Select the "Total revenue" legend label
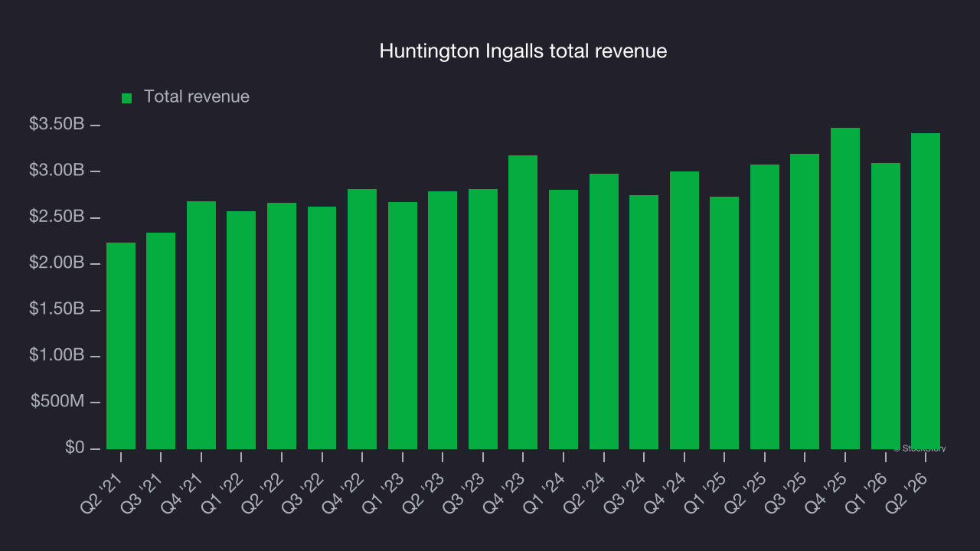This screenshot has width=980, height=551. [197, 97]
